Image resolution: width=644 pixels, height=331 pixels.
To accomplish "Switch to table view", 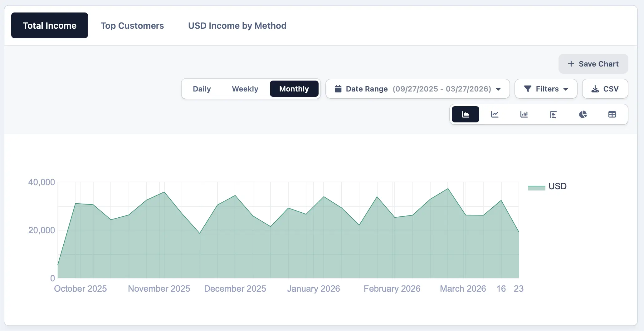I will tap(612, 114).
